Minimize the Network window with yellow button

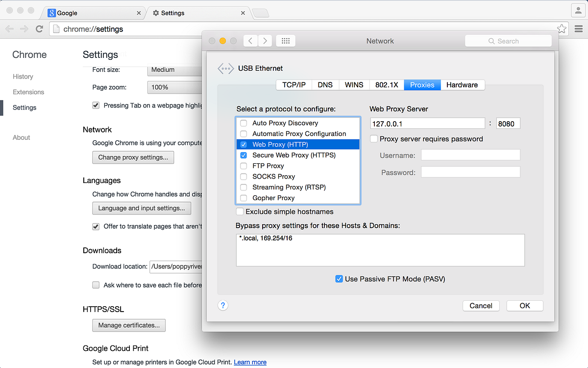point(222,41)
